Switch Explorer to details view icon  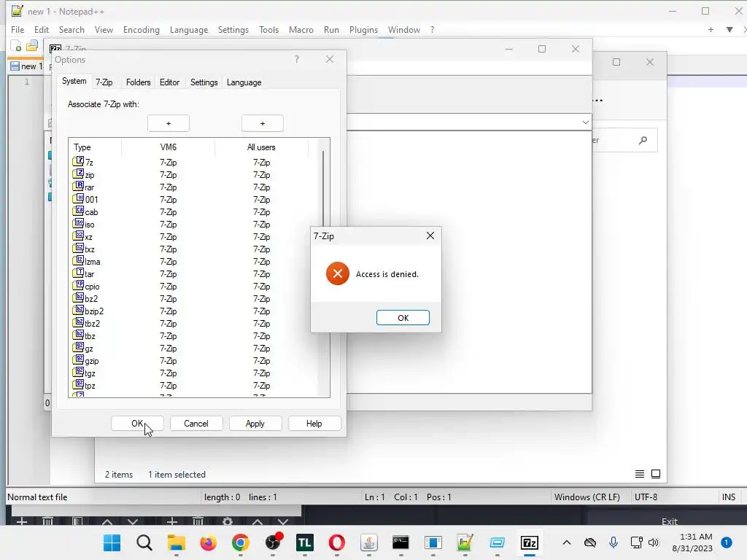tap(640, 474)
